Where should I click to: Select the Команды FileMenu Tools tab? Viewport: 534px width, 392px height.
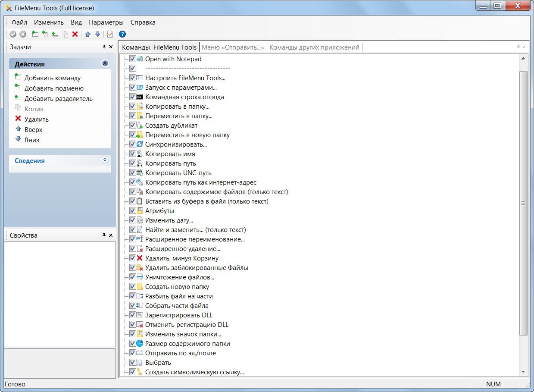[159, 47]
